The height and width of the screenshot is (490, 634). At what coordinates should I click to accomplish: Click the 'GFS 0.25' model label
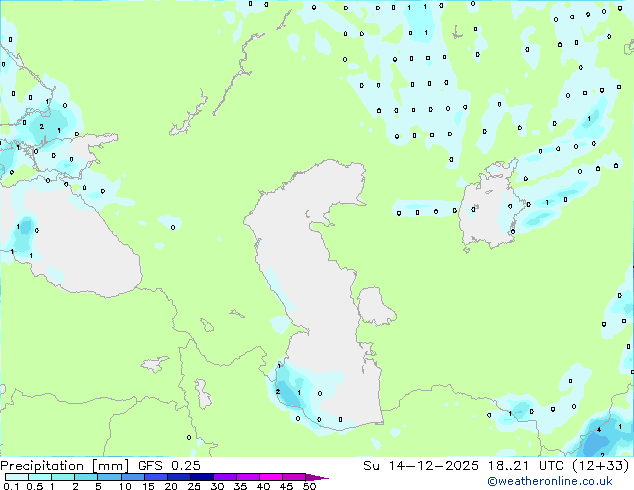[x=169, y=466]
